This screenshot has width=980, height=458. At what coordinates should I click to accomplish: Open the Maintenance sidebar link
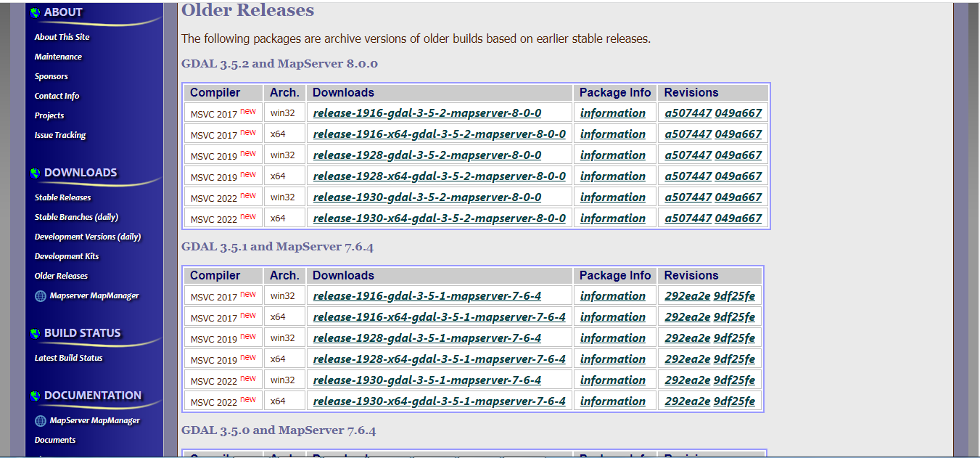(58, 57)
